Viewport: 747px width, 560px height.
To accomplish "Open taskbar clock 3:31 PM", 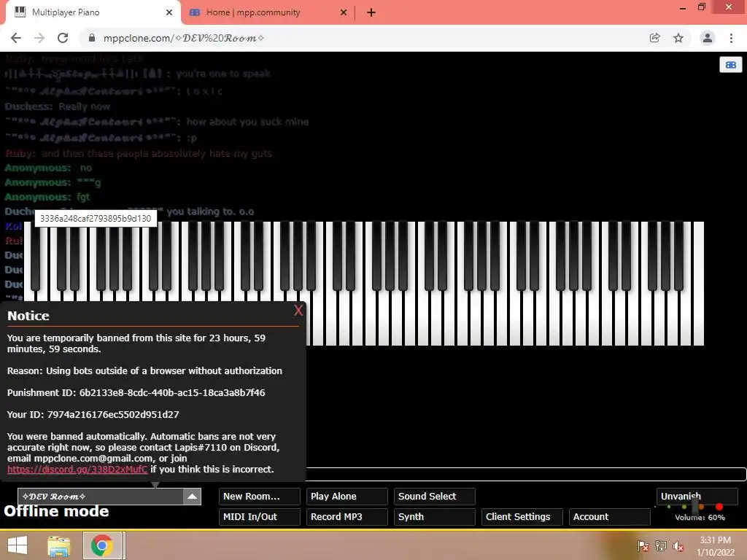I will (715, 546).
